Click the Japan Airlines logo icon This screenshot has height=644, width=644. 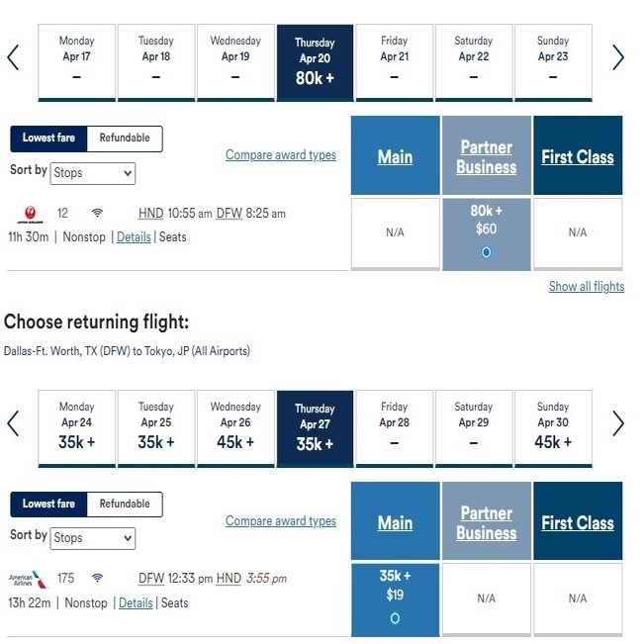31,213
